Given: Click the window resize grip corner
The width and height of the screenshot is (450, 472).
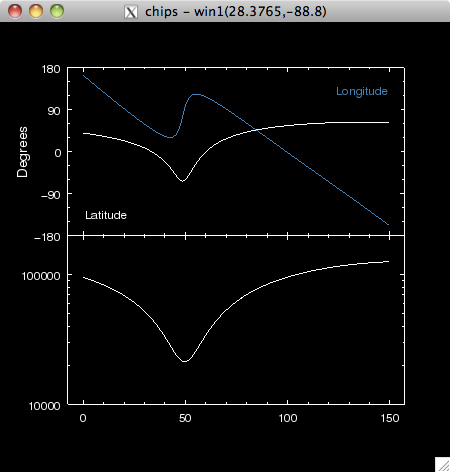Looking at the screenshot, I should point(443,465).
